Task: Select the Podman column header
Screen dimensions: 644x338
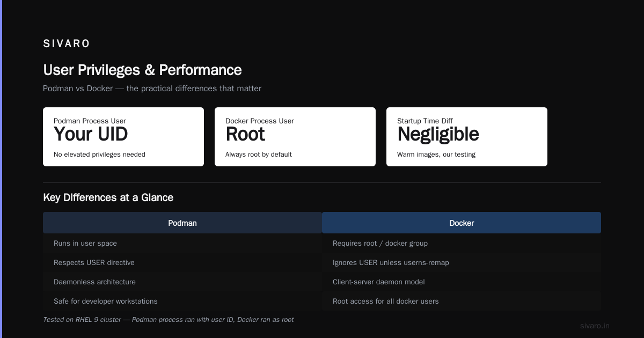Action: [182, 223]
